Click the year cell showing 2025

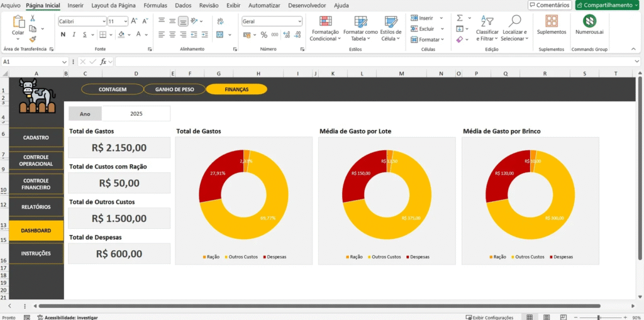click(136, 114)
